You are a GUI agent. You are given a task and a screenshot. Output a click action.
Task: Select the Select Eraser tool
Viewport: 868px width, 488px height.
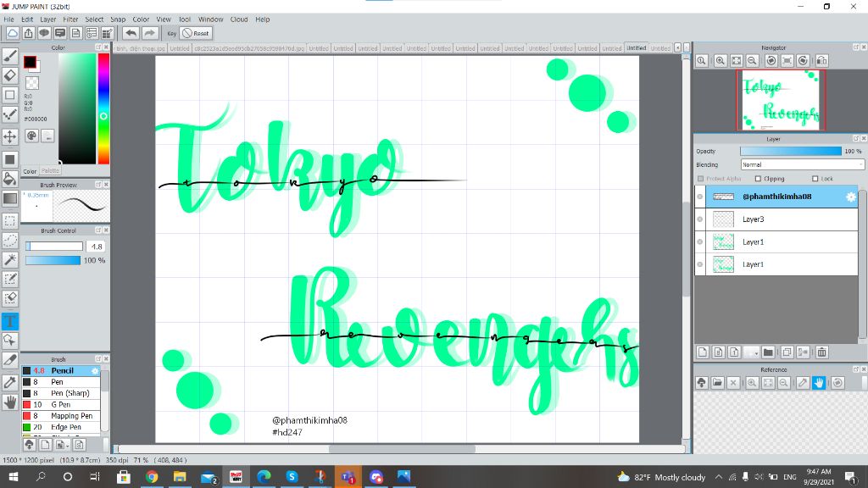pos(10,298)
